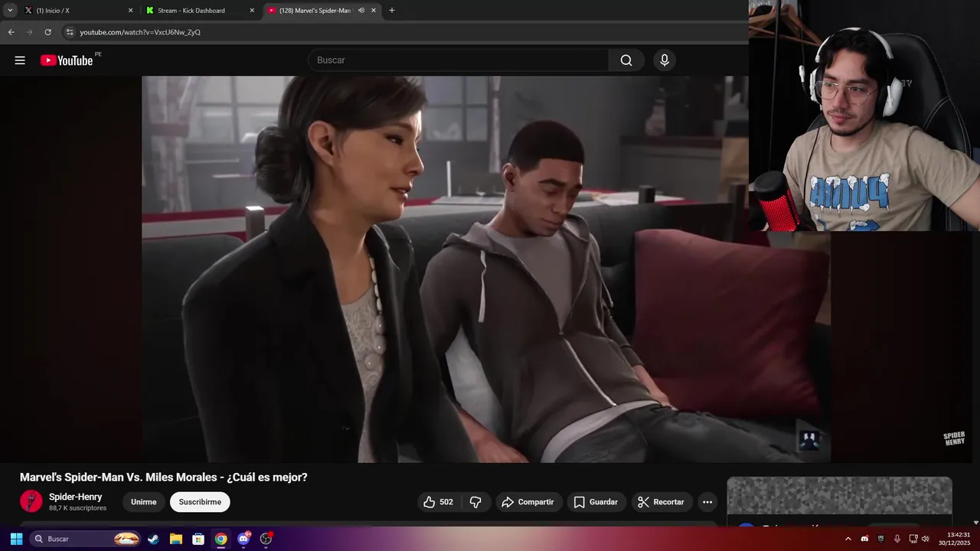The image size is (980, 551).
Task: Open volume control in system tray
Action: coord(925,539)
